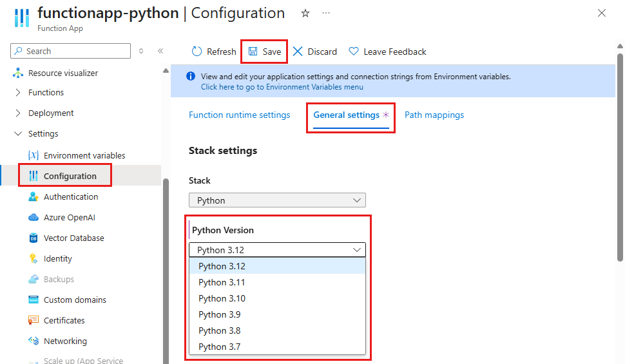Image resolution: width=625 pixels, height=364 pixels.
Task: Switch to Path mappings tab
Action: [434, 115]
